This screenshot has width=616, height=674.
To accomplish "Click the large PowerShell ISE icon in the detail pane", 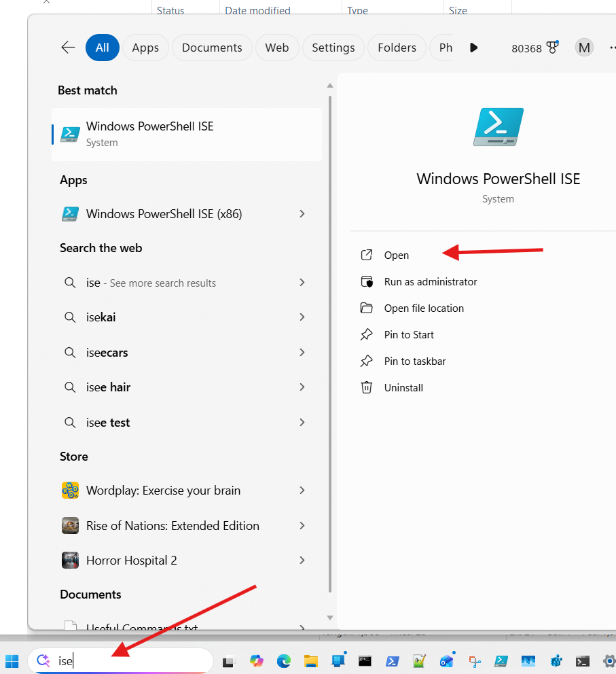I will point(499,127).
